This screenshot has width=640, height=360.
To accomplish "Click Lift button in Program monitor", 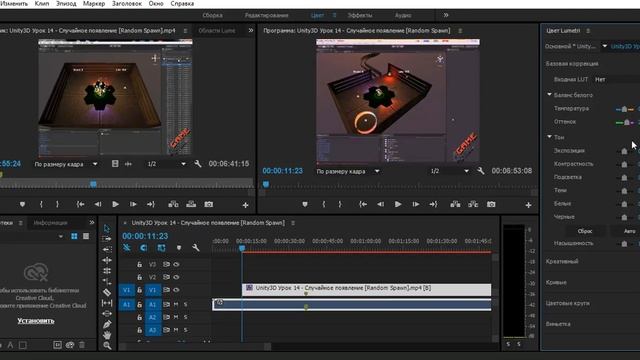I will (x=455, y=204).
